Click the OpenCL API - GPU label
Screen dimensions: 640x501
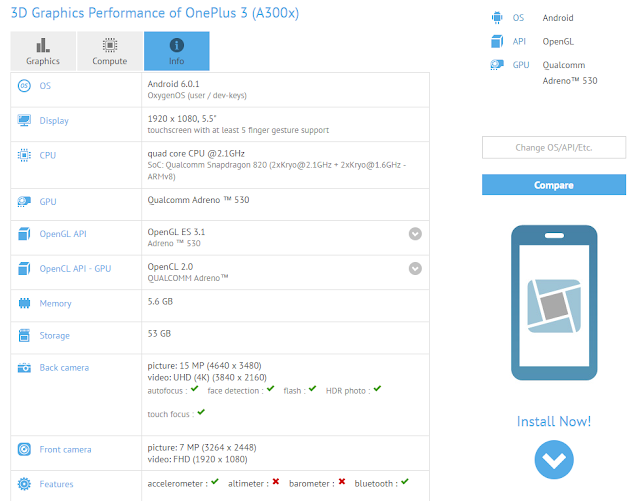[75, 269]
